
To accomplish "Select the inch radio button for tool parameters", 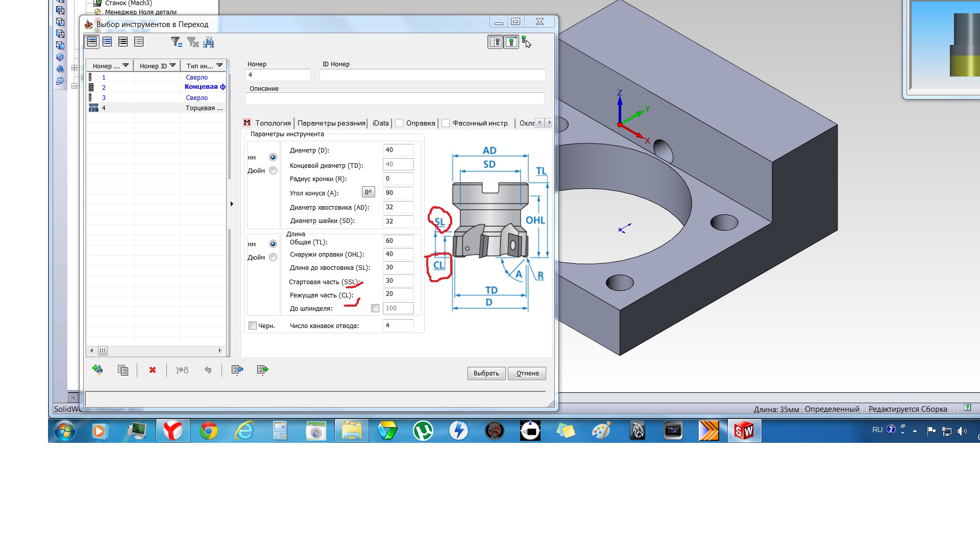I will 273,171.
